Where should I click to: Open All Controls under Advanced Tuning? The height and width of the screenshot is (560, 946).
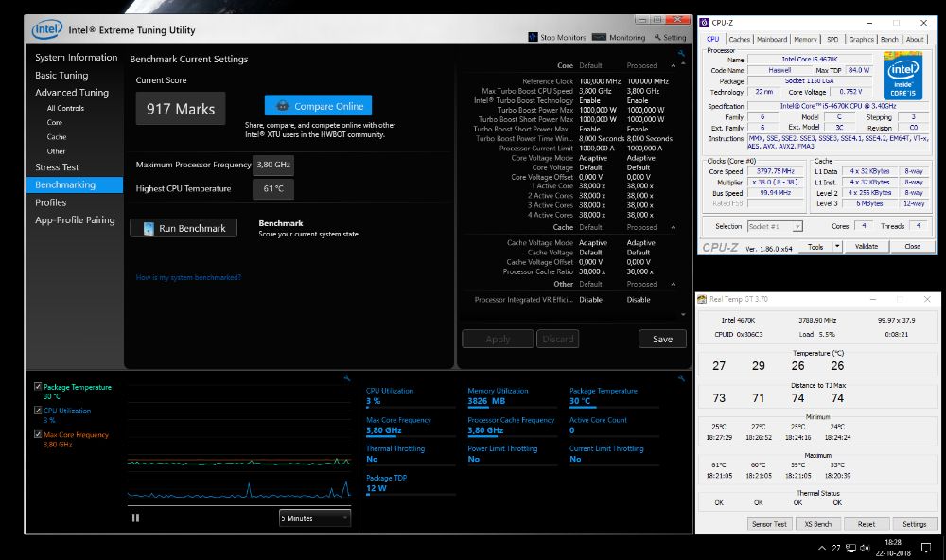point(65,108)
